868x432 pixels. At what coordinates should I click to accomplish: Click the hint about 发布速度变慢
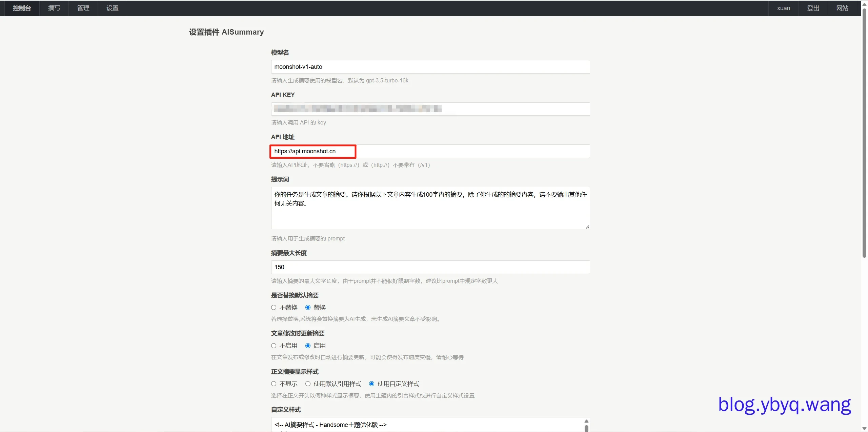[x=367, y=357]
